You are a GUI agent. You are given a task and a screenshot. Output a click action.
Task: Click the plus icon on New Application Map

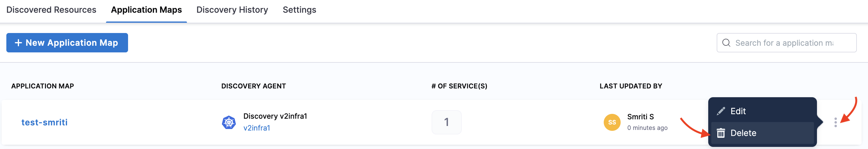(x=18, y=43)
